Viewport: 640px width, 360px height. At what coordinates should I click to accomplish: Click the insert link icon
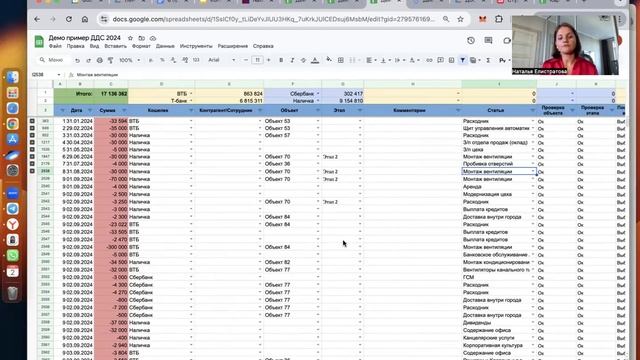(429, 60)
